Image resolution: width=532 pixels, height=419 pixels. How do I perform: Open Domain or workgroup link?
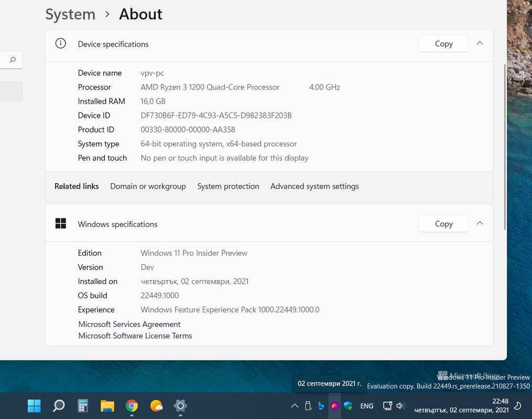tap(148, 186)
